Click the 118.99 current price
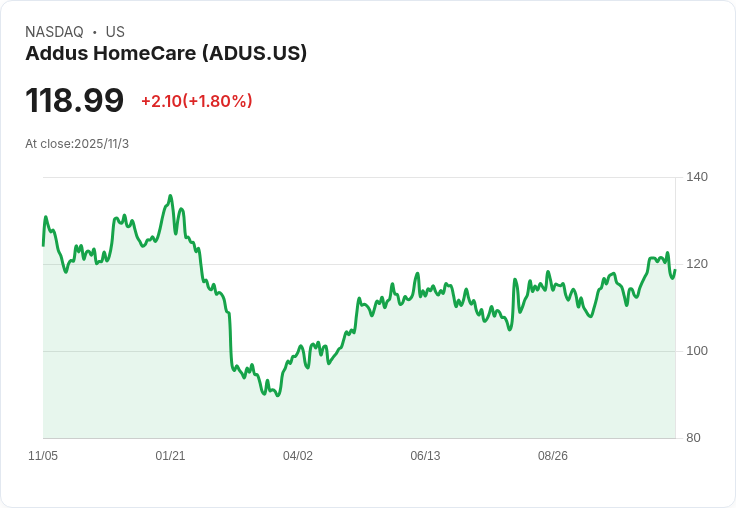Screen dimensions: 736x508 pyautogui.click(x=74, y=100)
